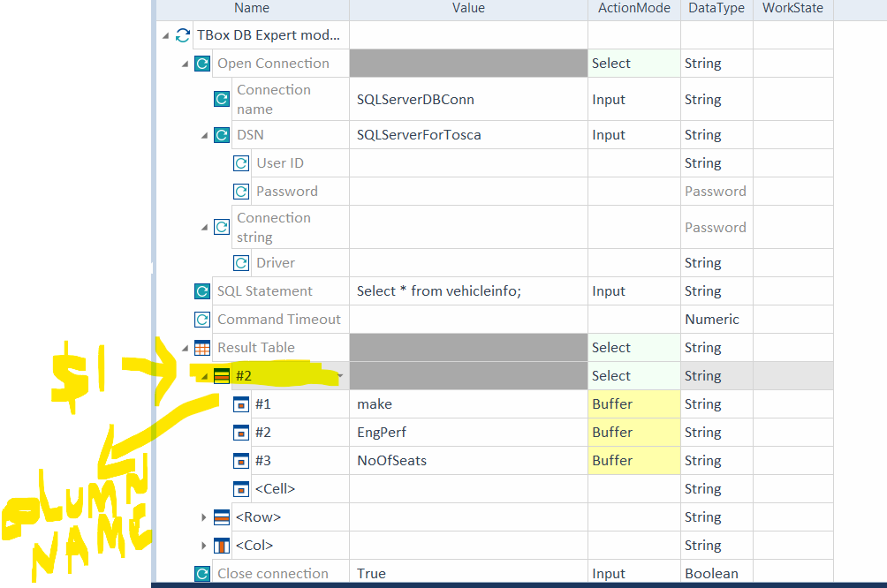Image resolution: width=887 pixels, height=588 pixels.
Task: Expand the <Row> tree node
Action: point(204,517)
